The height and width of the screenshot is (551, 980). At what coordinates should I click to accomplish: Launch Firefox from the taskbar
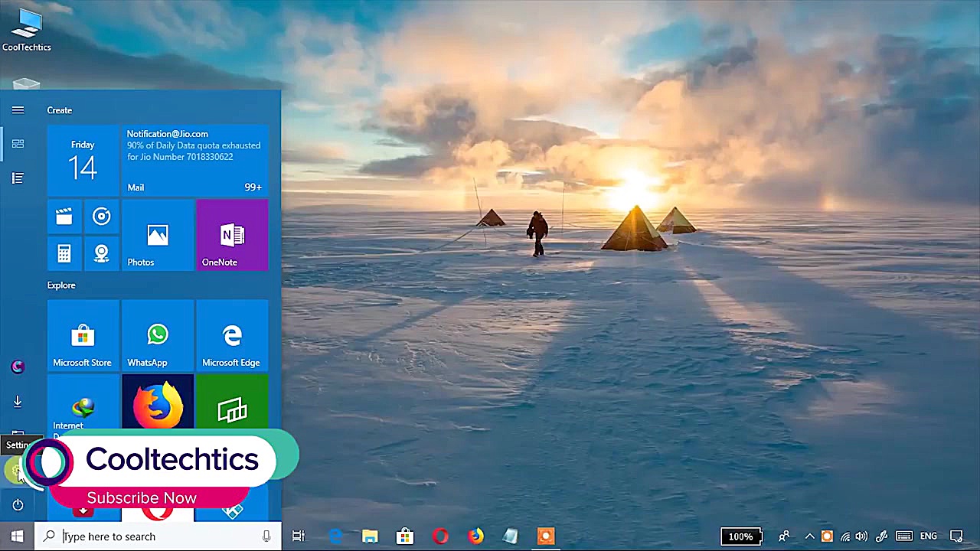pos(475,536)
